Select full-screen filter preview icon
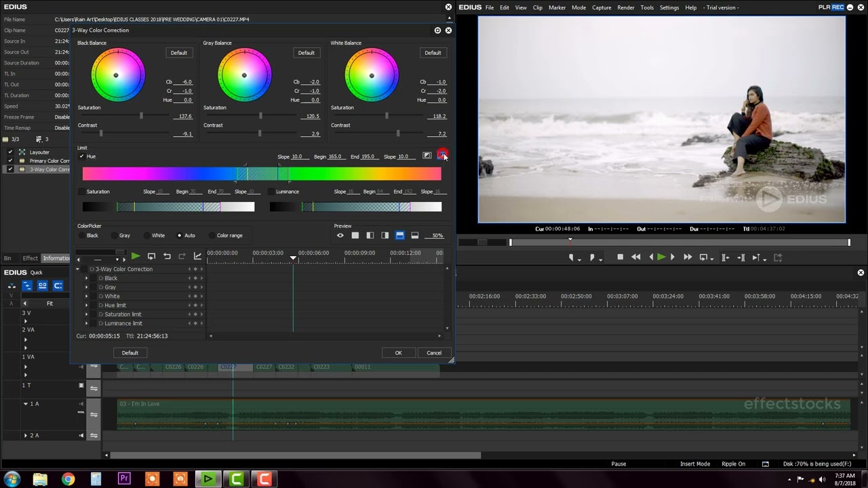 (355, 235)
